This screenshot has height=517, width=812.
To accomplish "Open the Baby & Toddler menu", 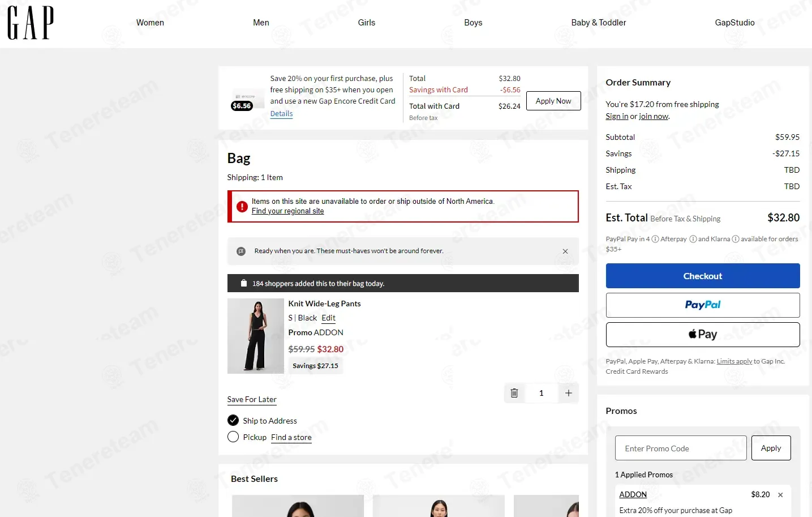I will tap(599, 23).
